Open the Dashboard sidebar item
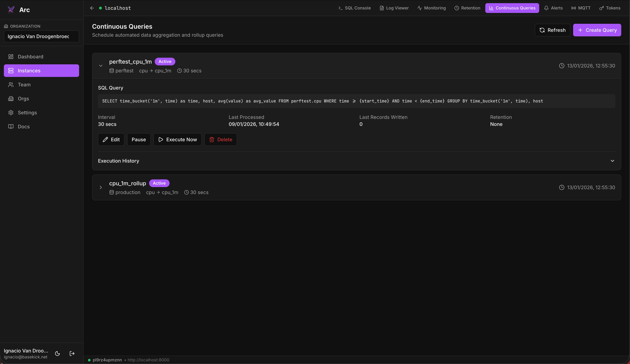Image resolution: width=630 pixels, height=364 pixels. (41, 57)
